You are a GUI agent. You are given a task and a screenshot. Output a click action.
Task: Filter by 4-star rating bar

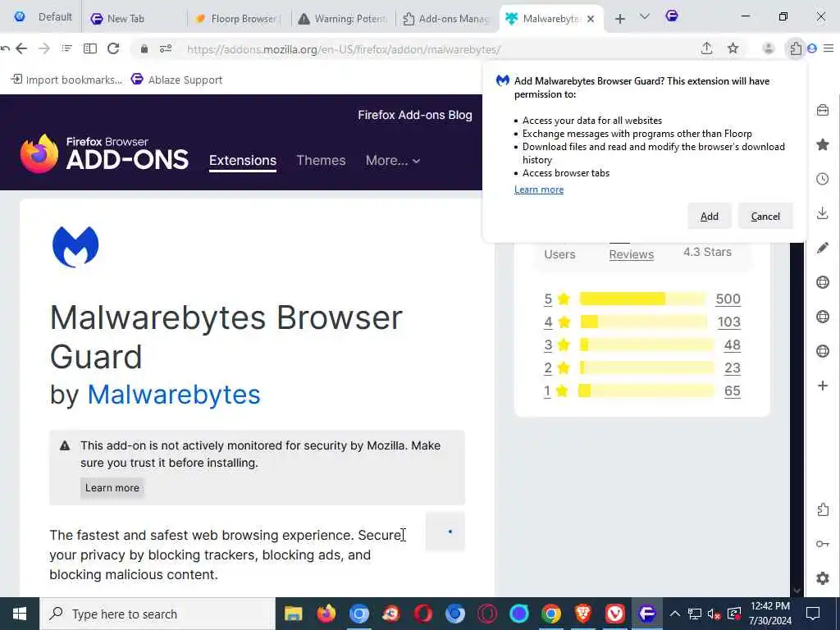coord(644,322)
